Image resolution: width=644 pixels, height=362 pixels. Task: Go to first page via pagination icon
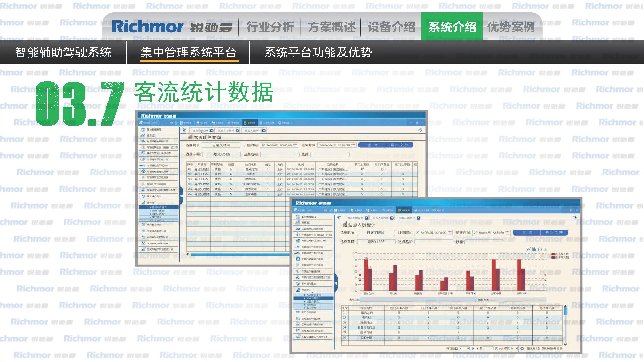tap(473, 348)
